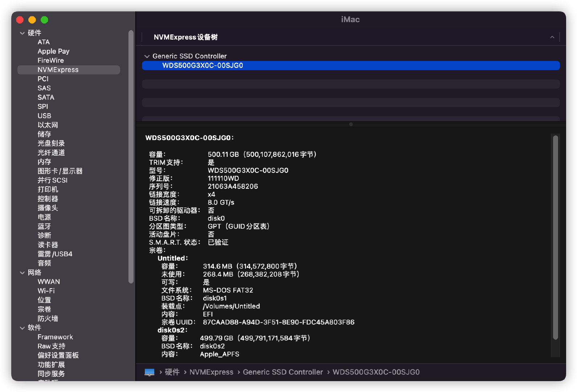Toggle sort order chevron in NVMExpress设备树 header
The height and width of the screenshot is (392, 577).
pyautogui.click(x=552, y=37)
